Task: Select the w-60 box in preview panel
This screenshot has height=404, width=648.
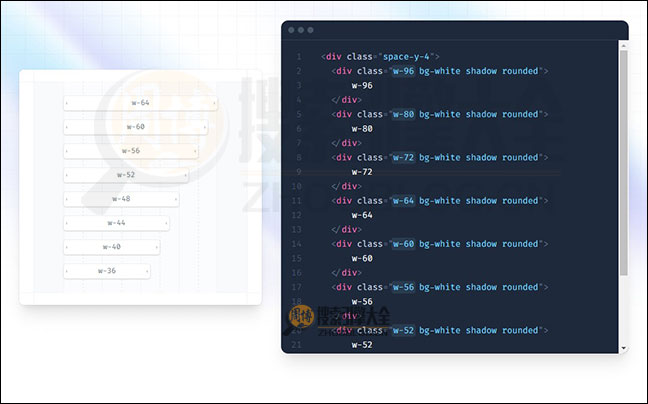Action: (136, 127)
